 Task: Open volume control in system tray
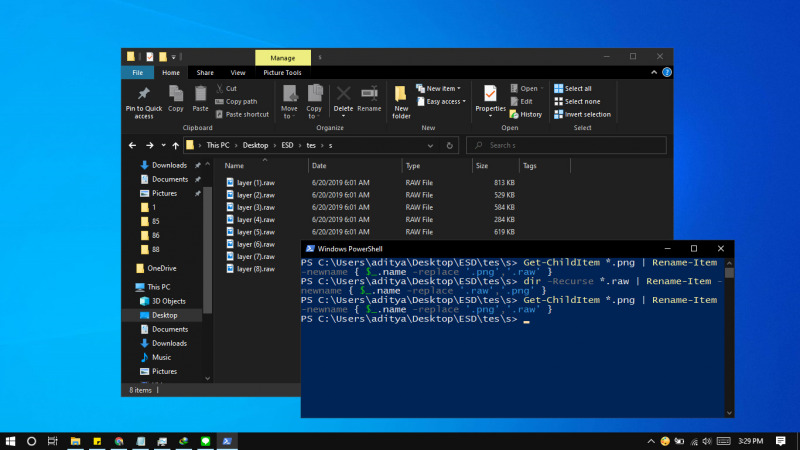pyautogui.click(x=707, y=441)
